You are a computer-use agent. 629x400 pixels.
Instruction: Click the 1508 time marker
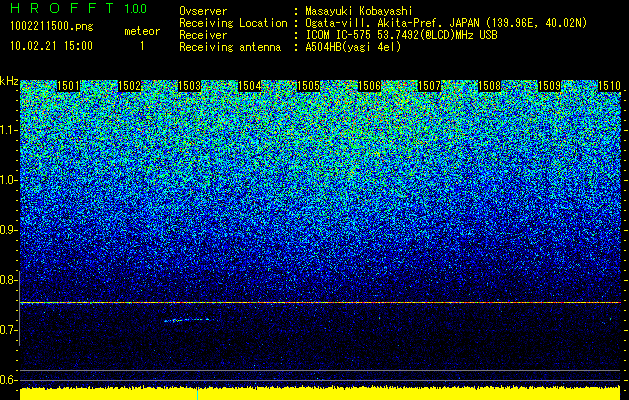490,86
